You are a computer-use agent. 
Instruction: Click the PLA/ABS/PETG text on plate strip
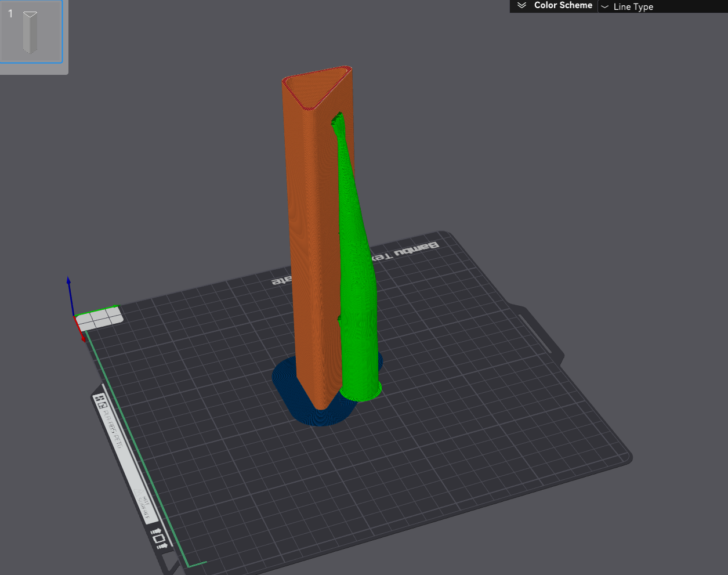113,429
